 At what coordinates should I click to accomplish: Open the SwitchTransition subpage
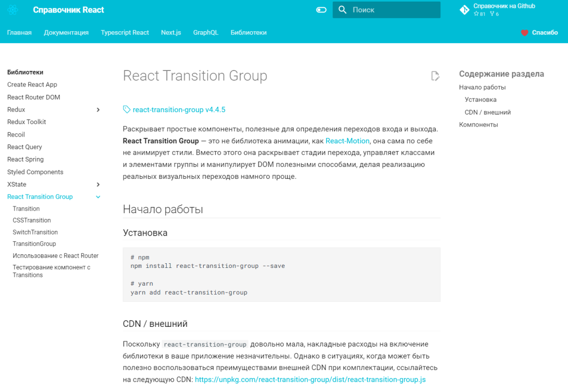35,232
